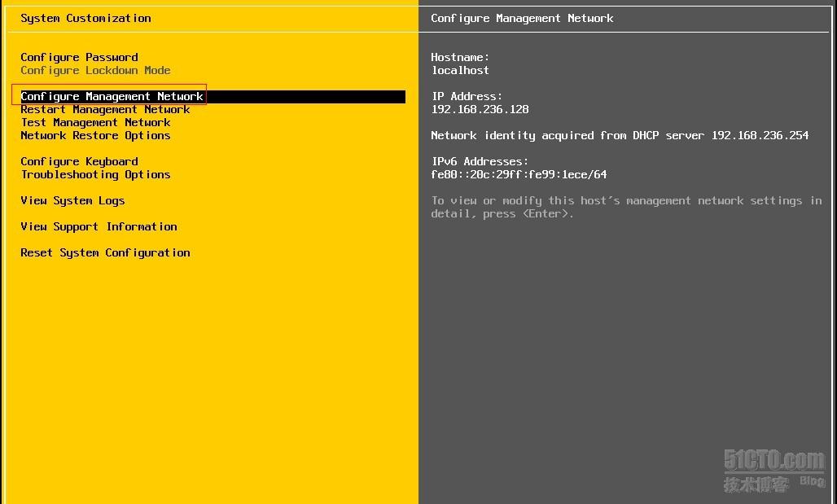Choose View System Logs
The height and width of the screenshot is (504, 837).
point(72,201)
